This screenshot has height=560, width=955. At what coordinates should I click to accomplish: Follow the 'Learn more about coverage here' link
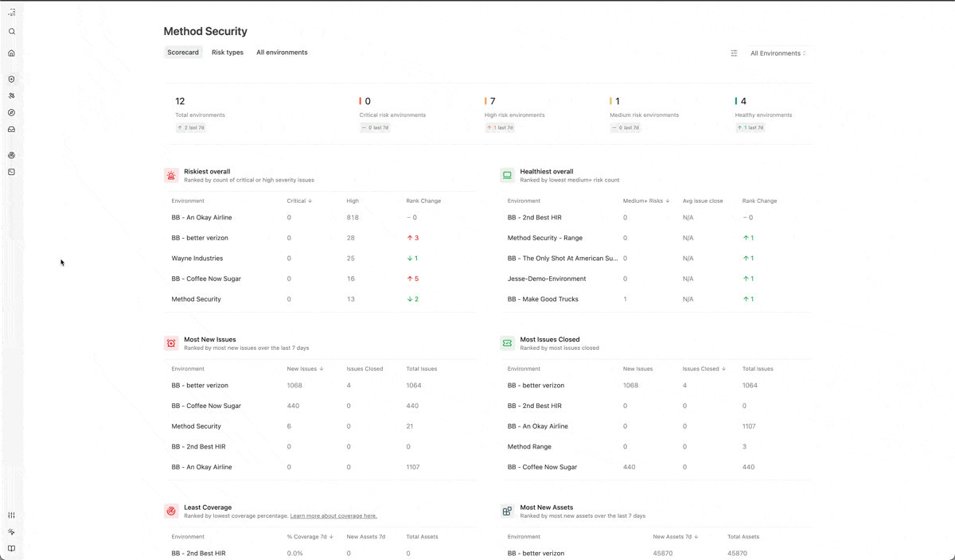pos(333,516)
